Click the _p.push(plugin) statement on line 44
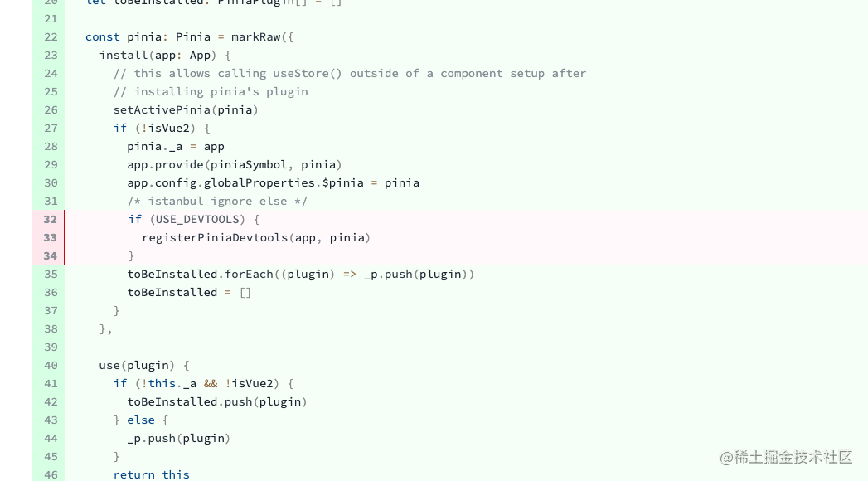Screen dimensions: 868x481 (x=178, y=438)
